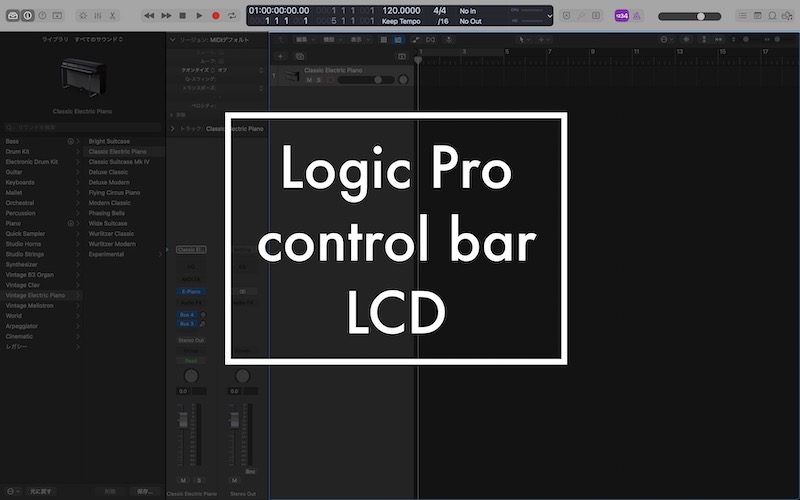Click the Duplicate Track button
The width and height of the screenshot is (800, 500).
299,56
